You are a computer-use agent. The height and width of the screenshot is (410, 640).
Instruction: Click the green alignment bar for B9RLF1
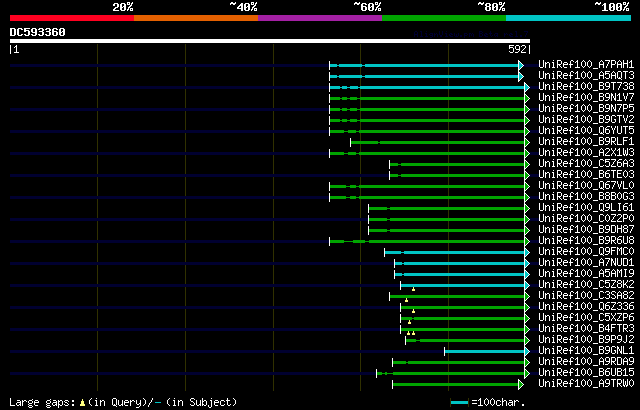pos(438,142)
